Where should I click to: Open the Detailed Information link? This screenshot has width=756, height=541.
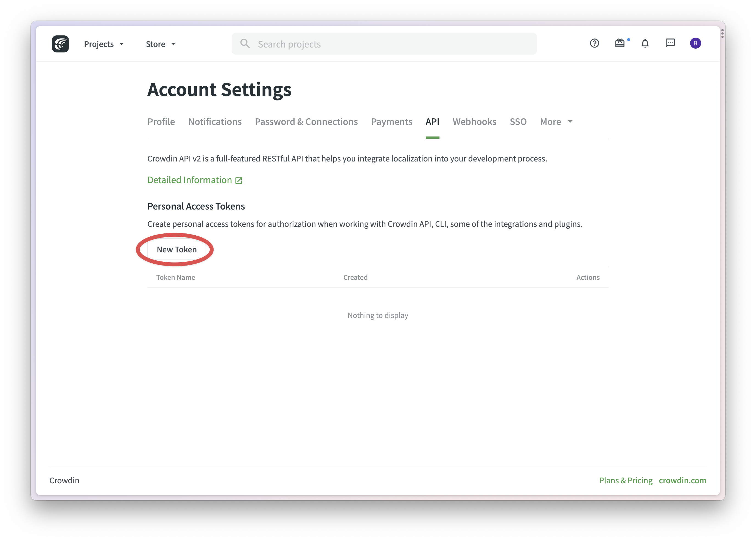click(x=189, y=180)
